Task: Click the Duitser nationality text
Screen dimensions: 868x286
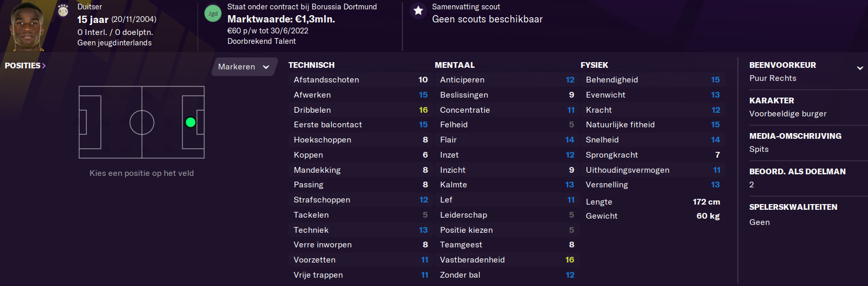Action: 90,7
